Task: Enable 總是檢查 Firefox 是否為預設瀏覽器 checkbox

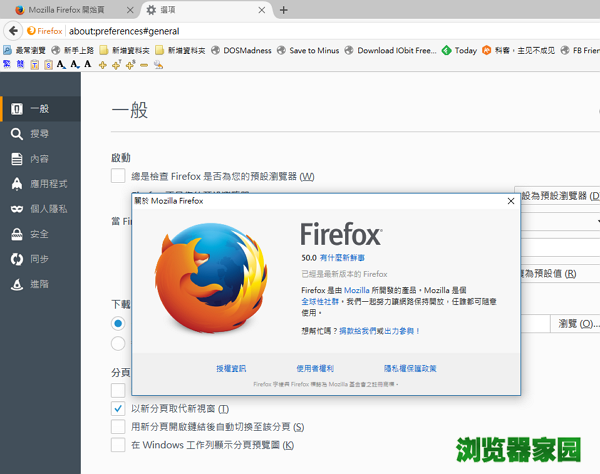Action: click(118, 176)
